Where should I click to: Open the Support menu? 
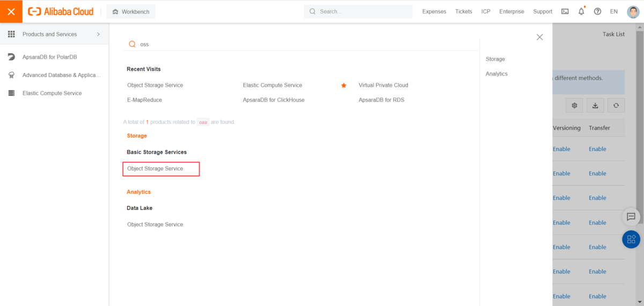pyautogui.click(x=543, y=11)
